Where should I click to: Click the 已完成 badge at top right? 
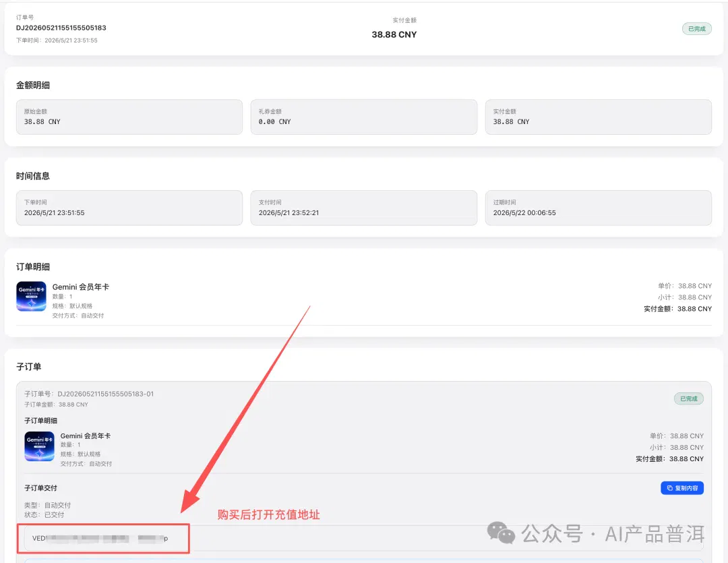(696, 29)
